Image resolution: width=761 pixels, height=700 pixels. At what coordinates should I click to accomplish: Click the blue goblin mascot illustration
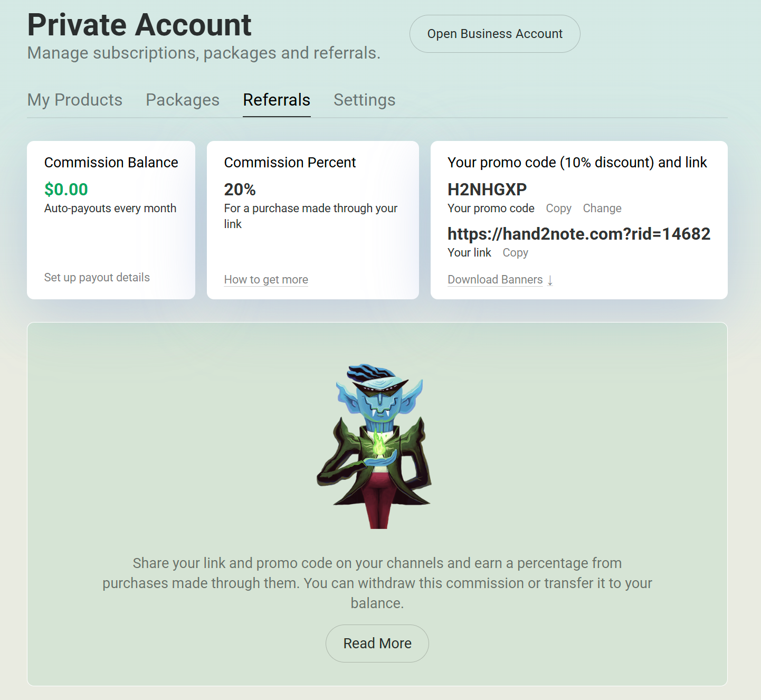pos(374,446)
